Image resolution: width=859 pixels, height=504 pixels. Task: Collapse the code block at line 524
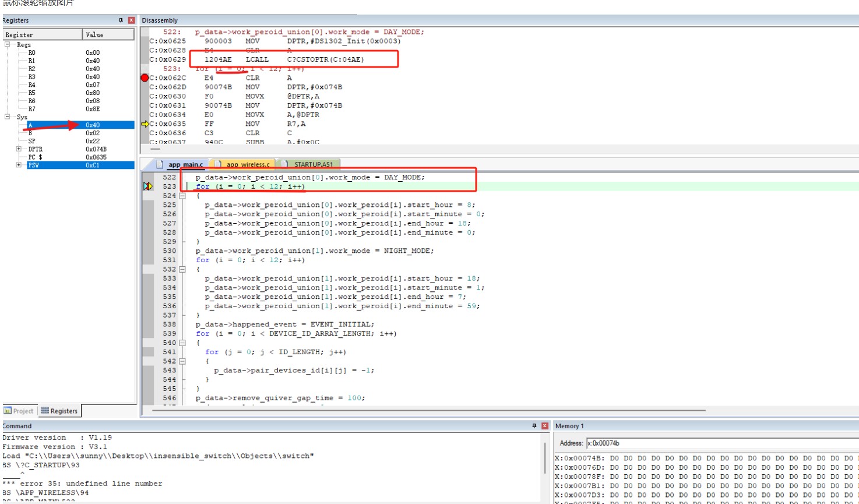(182, 196)
